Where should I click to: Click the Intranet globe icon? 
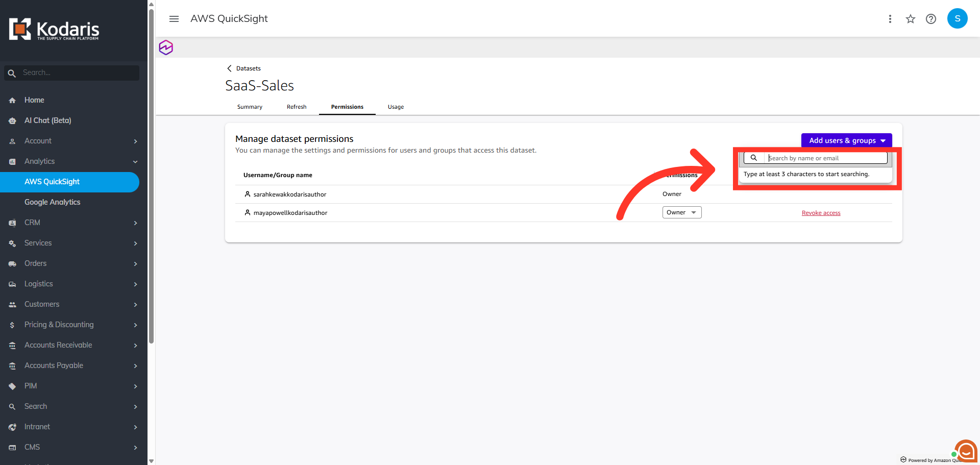coord(12,427)
